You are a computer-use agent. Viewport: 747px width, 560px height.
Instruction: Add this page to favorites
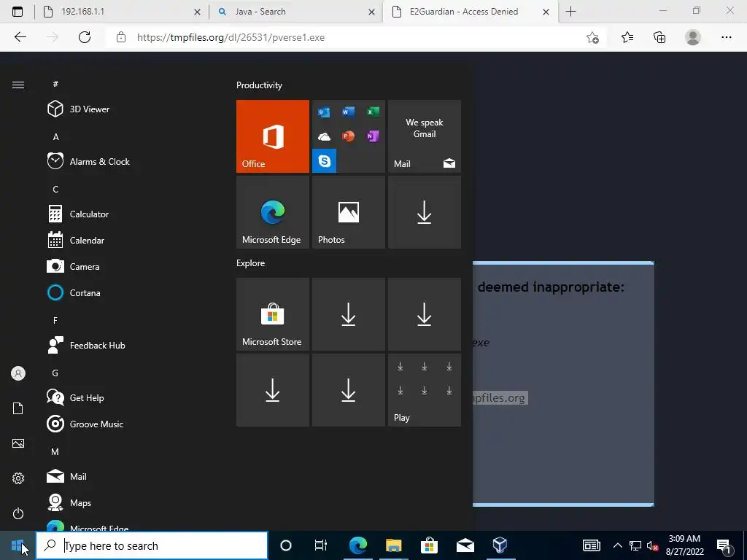tap(592, 37)
